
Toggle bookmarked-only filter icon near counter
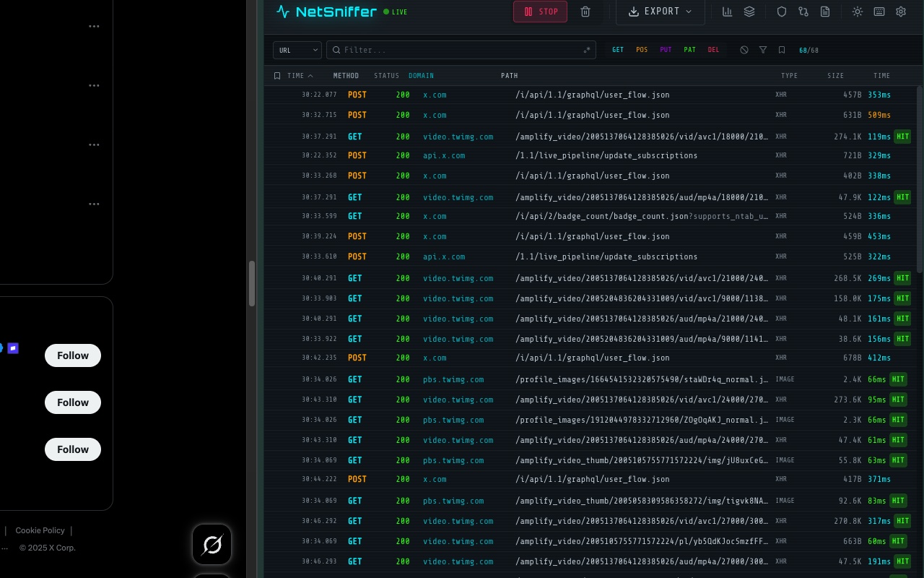coord(782,50)
